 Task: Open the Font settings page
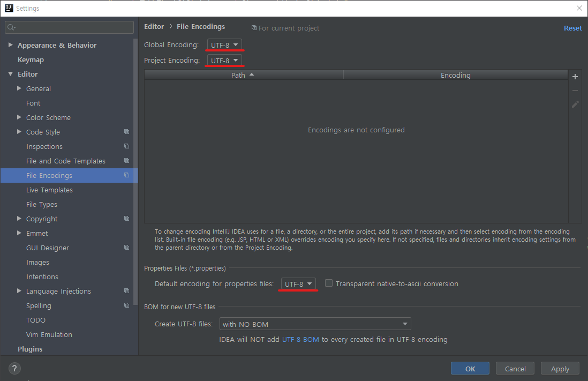pos(33,103)
